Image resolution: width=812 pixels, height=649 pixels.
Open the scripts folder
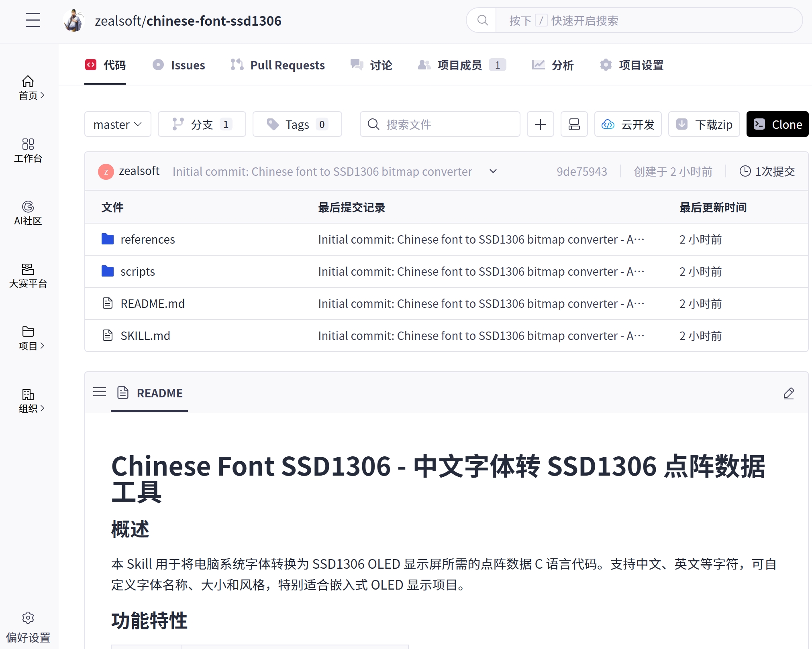coord(138,272)
